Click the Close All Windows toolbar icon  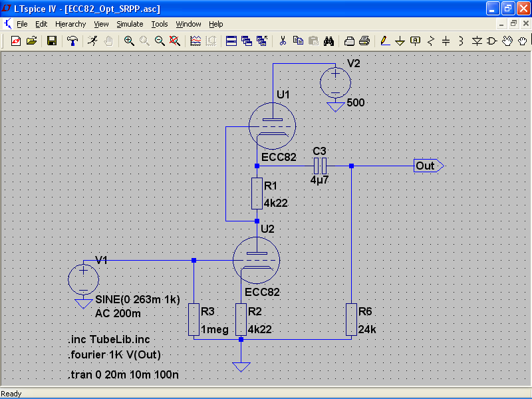(262, 41)
